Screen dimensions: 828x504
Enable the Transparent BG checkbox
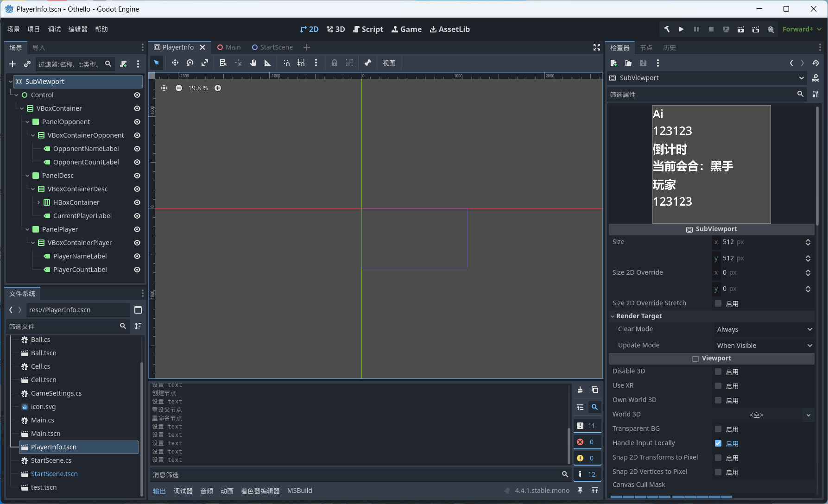[x=718, y=429]
